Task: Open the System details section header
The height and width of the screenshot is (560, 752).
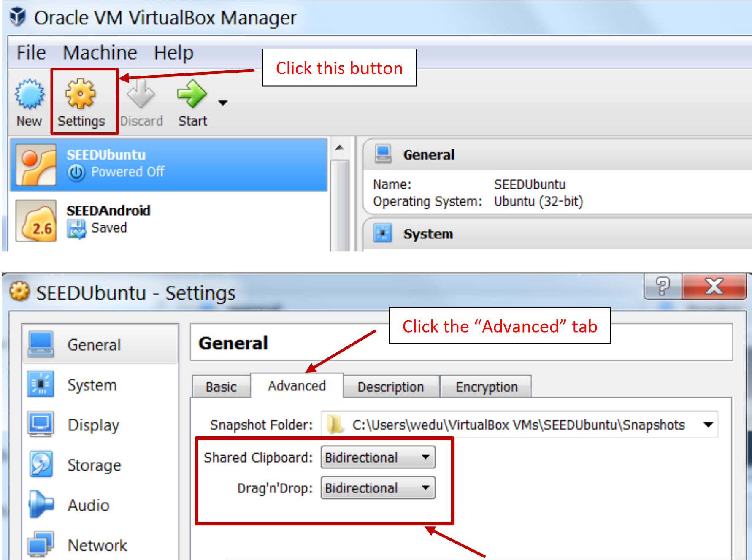Action: coord(557,234)
